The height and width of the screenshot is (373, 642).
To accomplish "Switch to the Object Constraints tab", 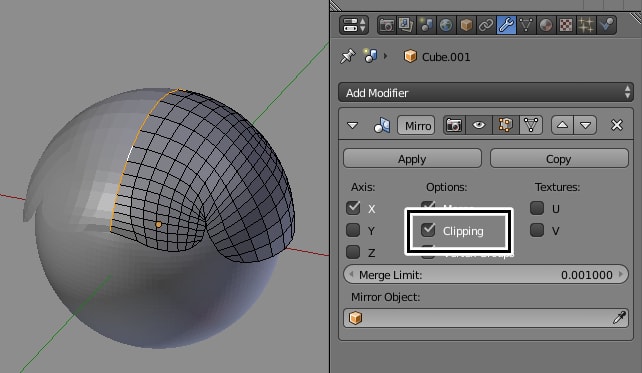I will click(x=486, y=25).
